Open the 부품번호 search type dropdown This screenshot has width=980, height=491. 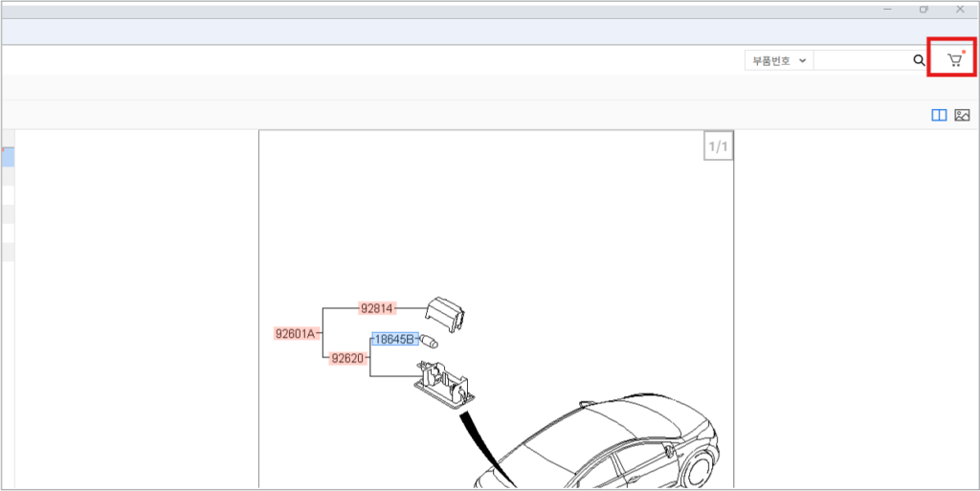[x=778, y=60]
